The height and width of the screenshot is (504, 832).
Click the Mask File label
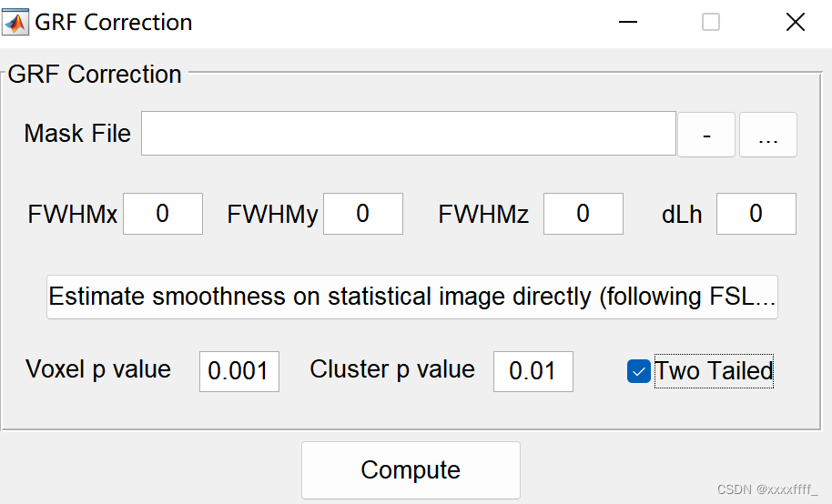click(77, 134)
